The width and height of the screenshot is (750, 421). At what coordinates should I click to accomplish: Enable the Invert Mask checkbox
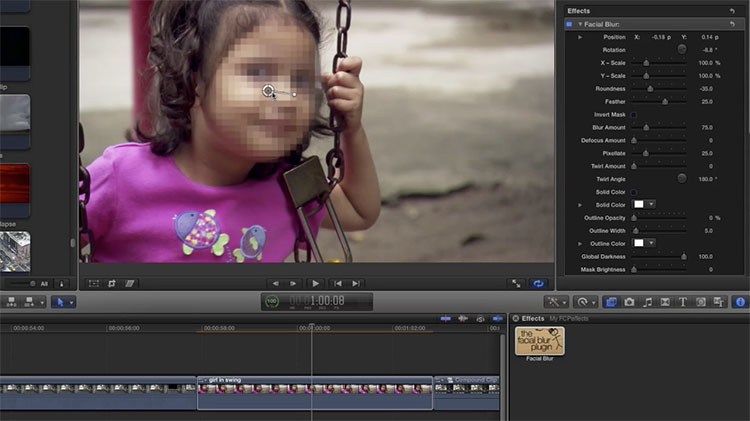click(x=633, y=115)
